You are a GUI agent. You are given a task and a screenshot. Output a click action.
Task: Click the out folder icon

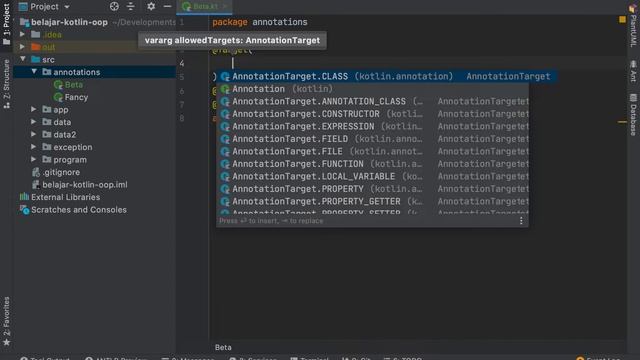tap(36, 47)
